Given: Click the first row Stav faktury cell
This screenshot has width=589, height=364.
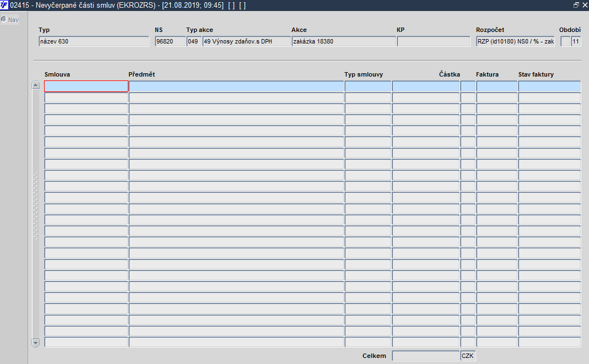Looking at the screenshot, I should pos(549,86).
